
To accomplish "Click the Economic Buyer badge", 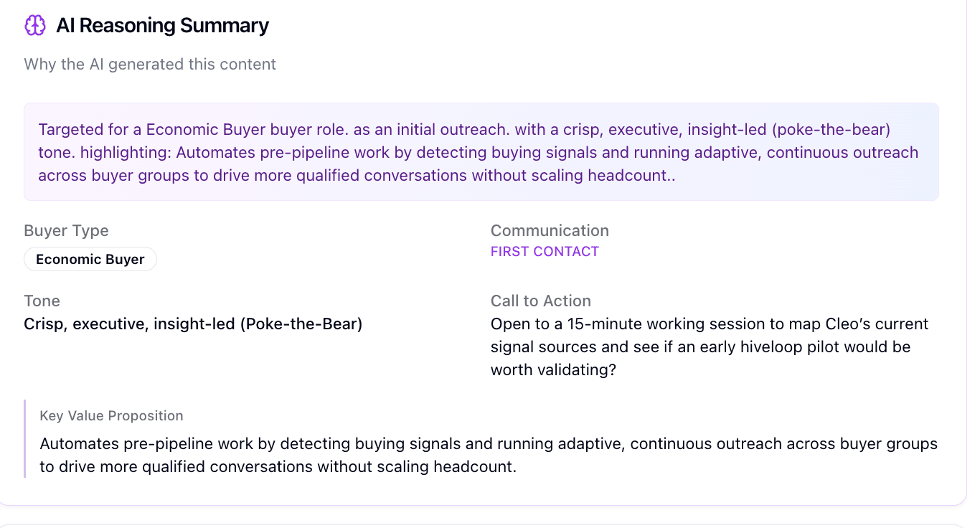I will [90, 260].
